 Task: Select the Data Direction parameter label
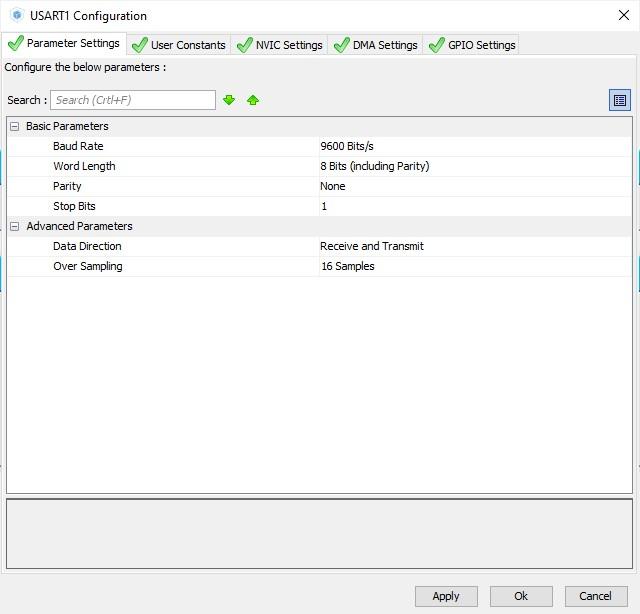(87, 246)
